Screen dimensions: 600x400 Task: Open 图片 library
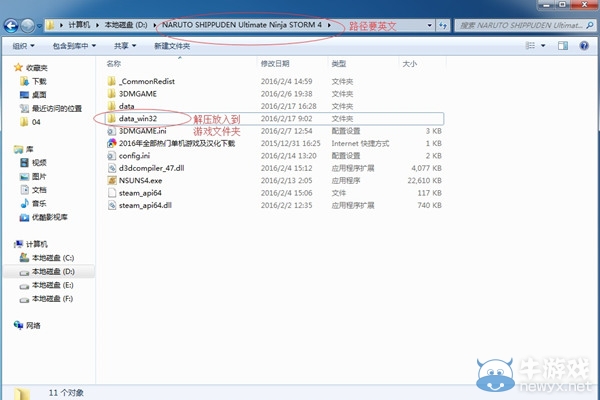click(39, 176)
